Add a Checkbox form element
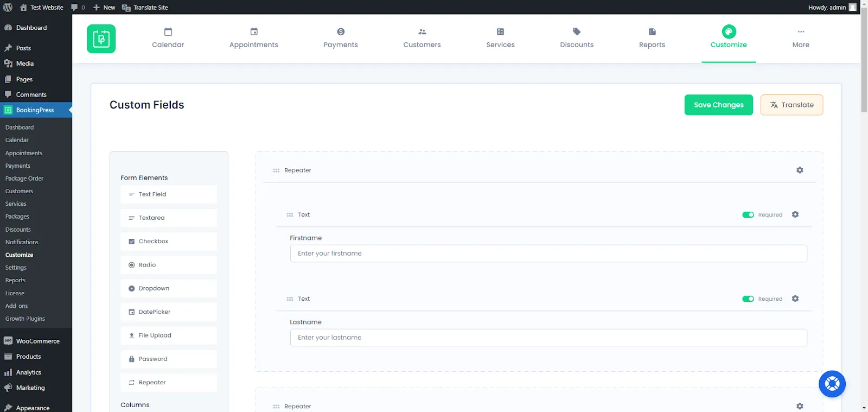 click(x=169, y=242)
